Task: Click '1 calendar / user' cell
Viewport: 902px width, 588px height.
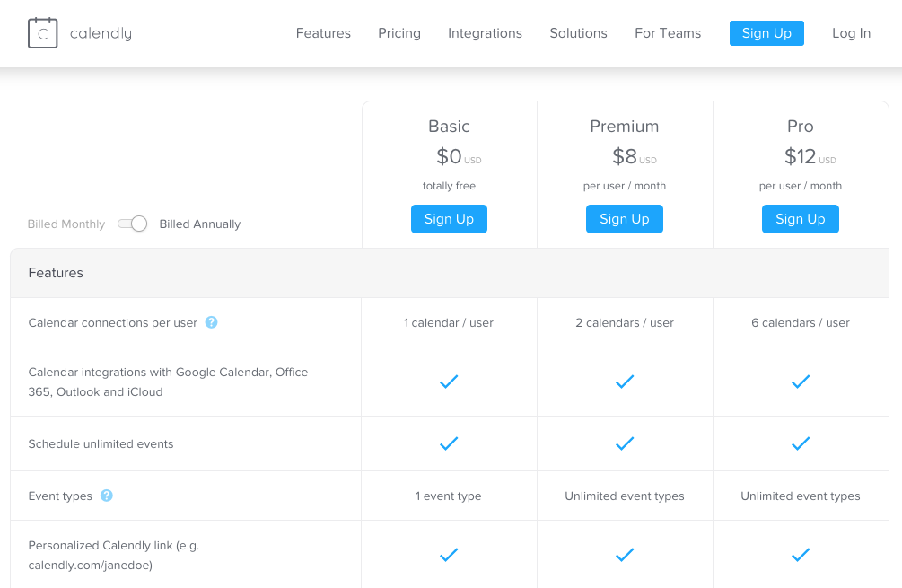Action: click(449, 323)
